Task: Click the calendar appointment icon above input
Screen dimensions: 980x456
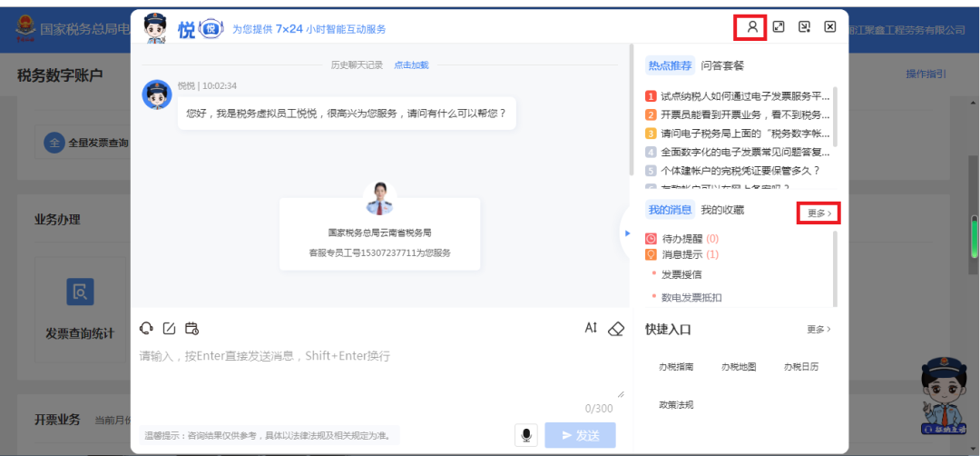Action: (x=191, y=328)
